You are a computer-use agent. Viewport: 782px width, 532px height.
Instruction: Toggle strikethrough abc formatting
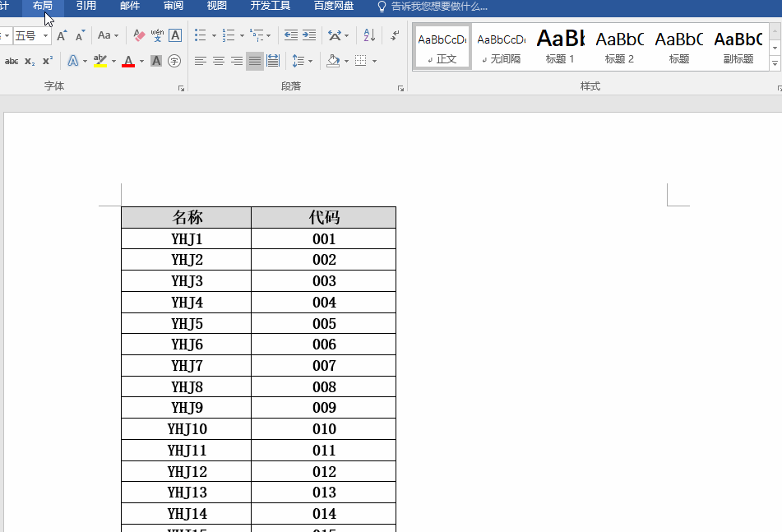click(x=12, y=61)
